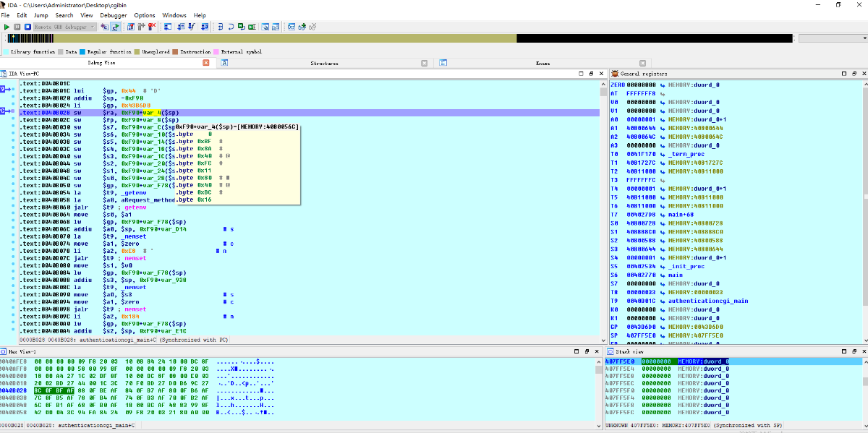The height and width of the screenshot is (433, 868).
Task: Open the Options menu
Action: [145, 15]
